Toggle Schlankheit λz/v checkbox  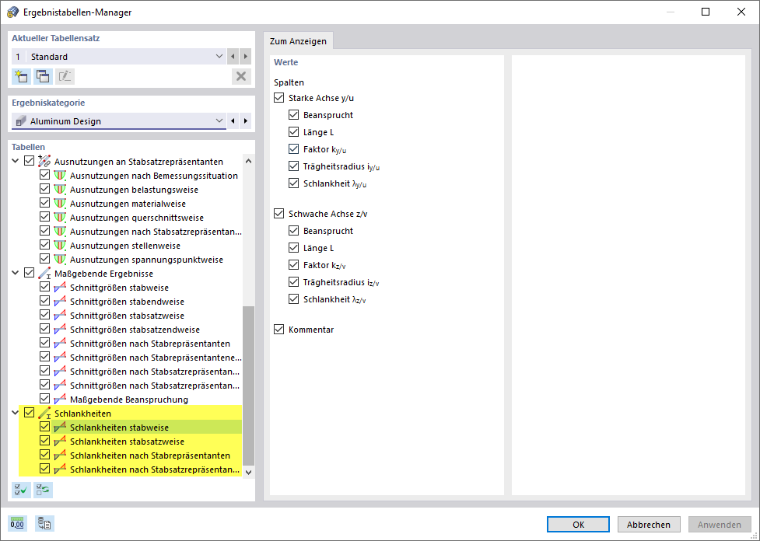pos(294,299)
